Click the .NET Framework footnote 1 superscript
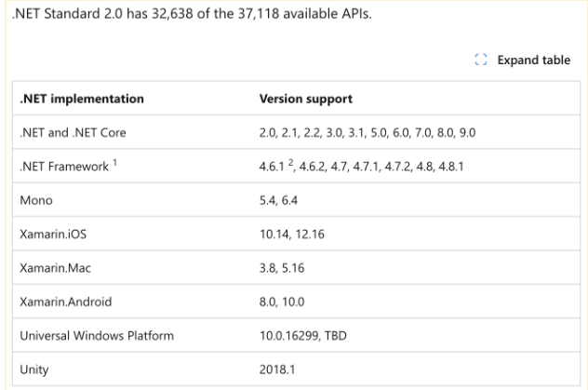Viewport: 588px width, 390px height. [x=114, y=162]
